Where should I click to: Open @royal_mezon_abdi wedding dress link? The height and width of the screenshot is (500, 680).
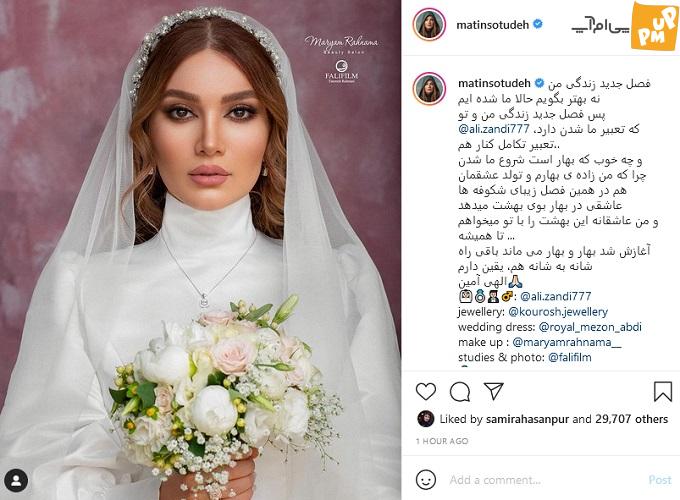pos(590,327)
